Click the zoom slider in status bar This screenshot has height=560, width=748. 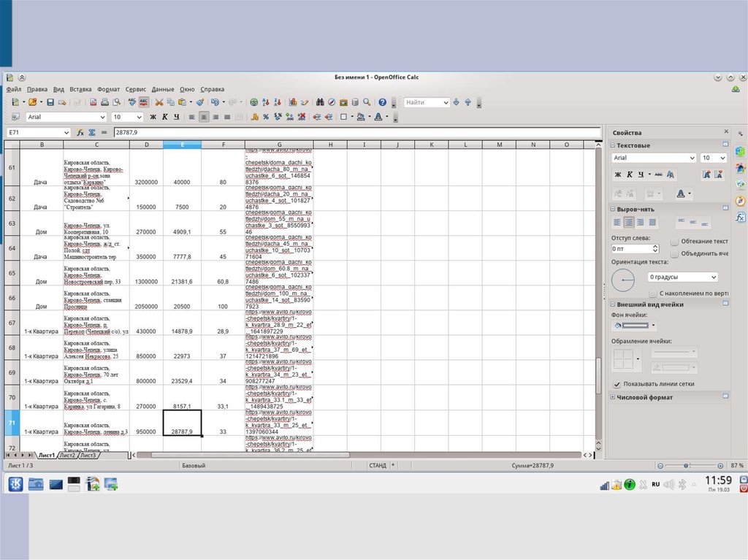[x=686, y=466]
